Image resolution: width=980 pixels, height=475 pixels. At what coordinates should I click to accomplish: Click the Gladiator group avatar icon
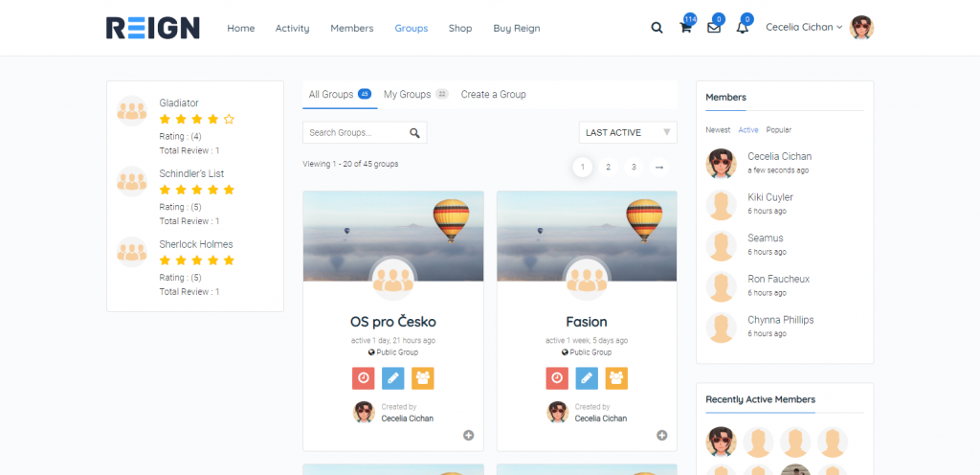(x=132, y=111)
